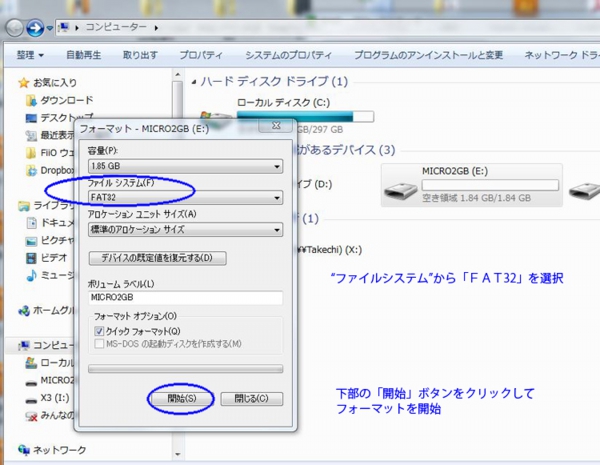Open the ファイル システム dropdown showing FAT32

click(x=185, y=198)
